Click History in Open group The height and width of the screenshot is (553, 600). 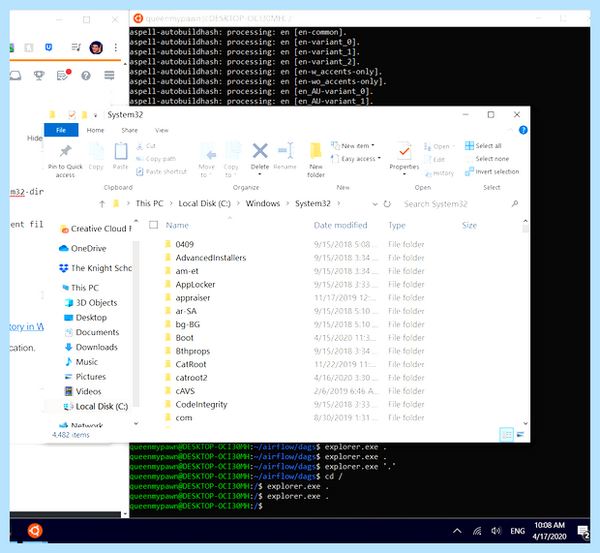(x=439, y=173)
